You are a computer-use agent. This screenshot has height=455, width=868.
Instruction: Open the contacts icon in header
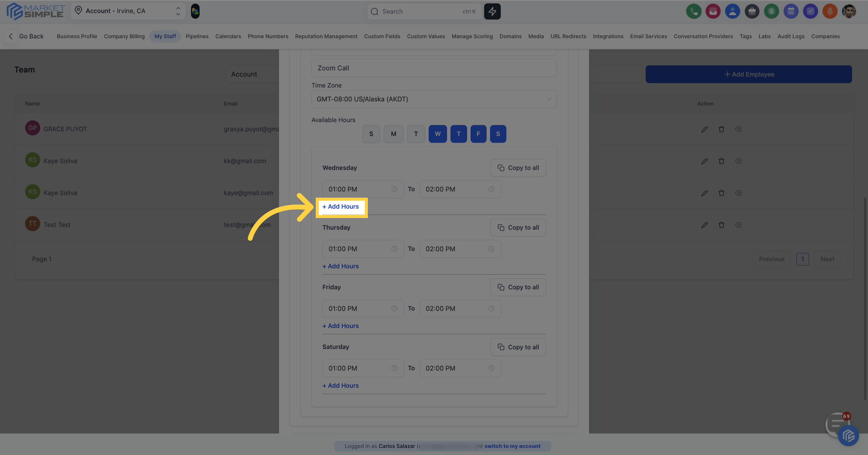732,11
